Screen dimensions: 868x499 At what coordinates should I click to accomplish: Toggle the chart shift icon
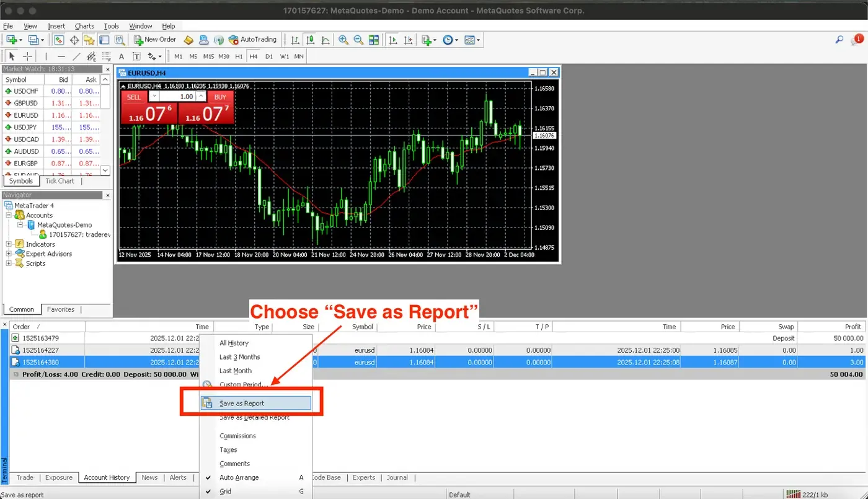[x=408, y=40]
